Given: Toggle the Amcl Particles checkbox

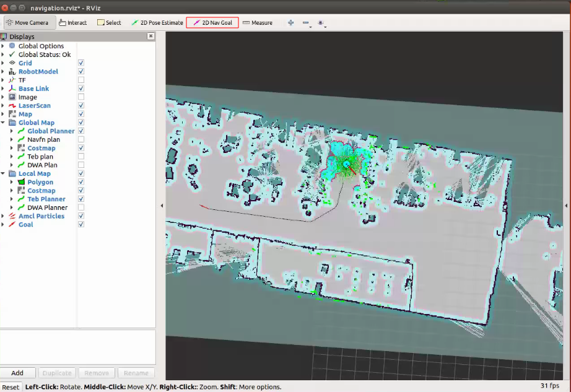Looking at the screenshot, I should click(81, 216).
